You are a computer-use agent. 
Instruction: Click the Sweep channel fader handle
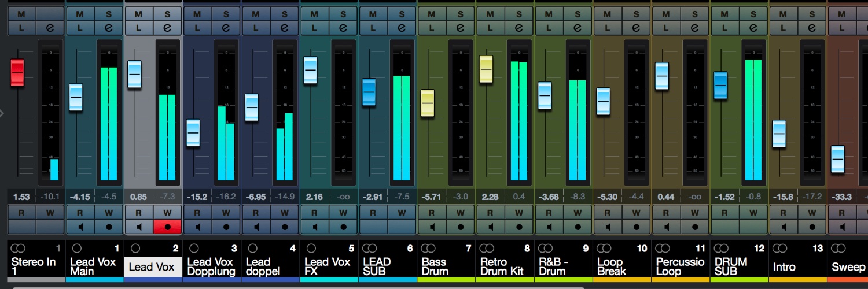tap(838, 160)
